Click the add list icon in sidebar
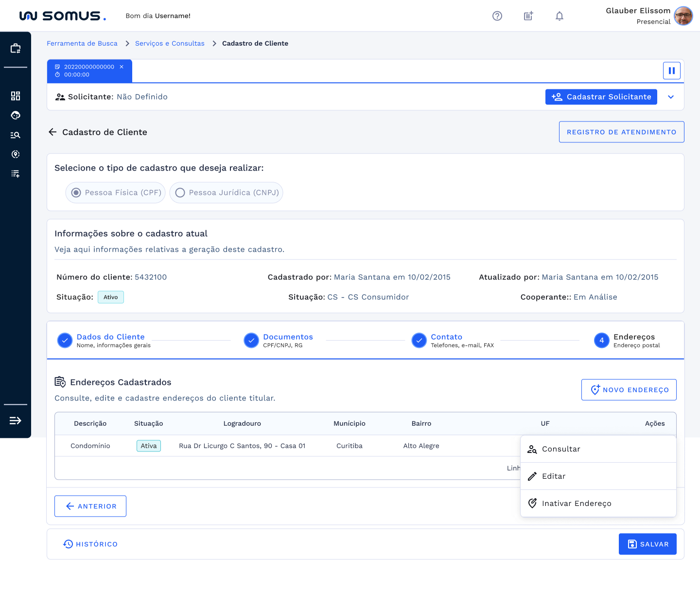 [x=16, y=174]
